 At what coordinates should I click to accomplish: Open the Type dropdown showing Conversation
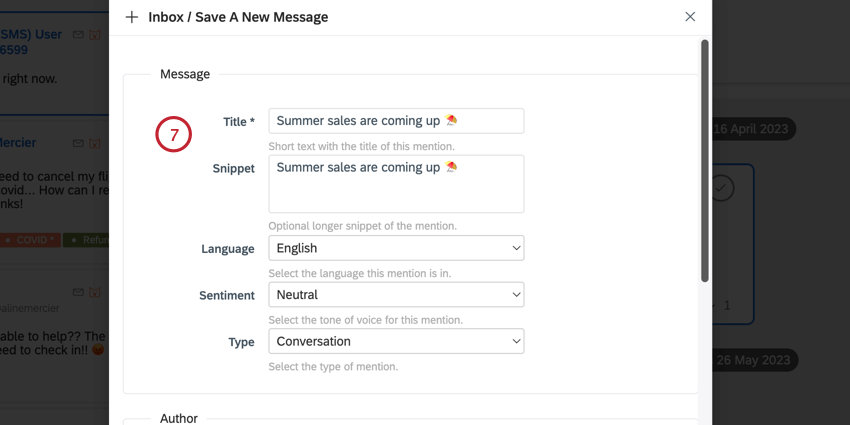pyautogui.click(x=396, y=341)
